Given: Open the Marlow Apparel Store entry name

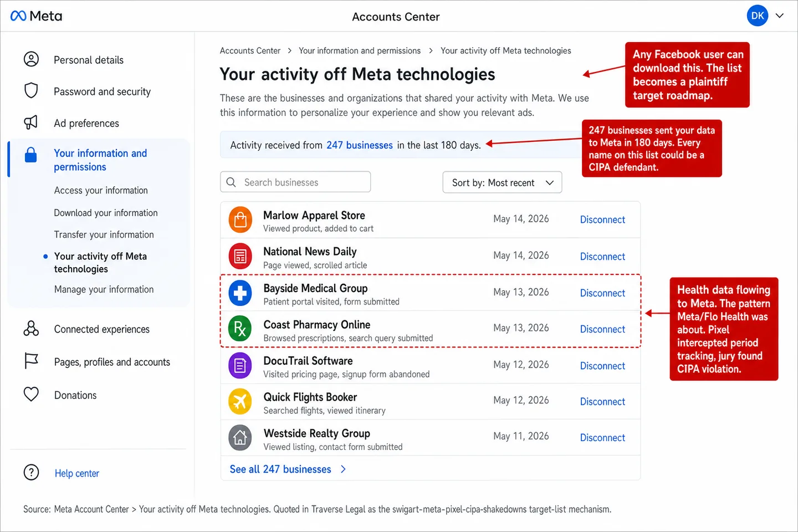Looking at the screenshot, I should coord(314,215).
